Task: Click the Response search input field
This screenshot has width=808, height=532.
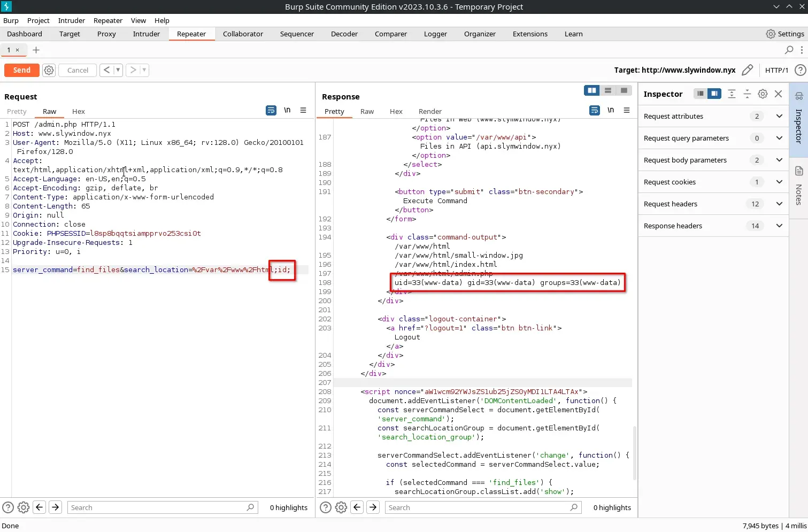Action: pos(483,507)
